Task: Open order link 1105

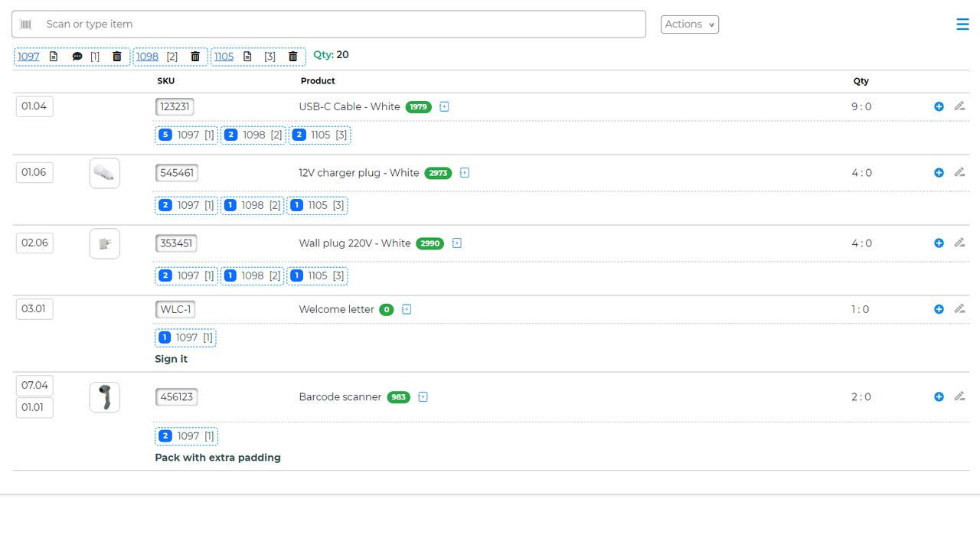Action: 224,57
